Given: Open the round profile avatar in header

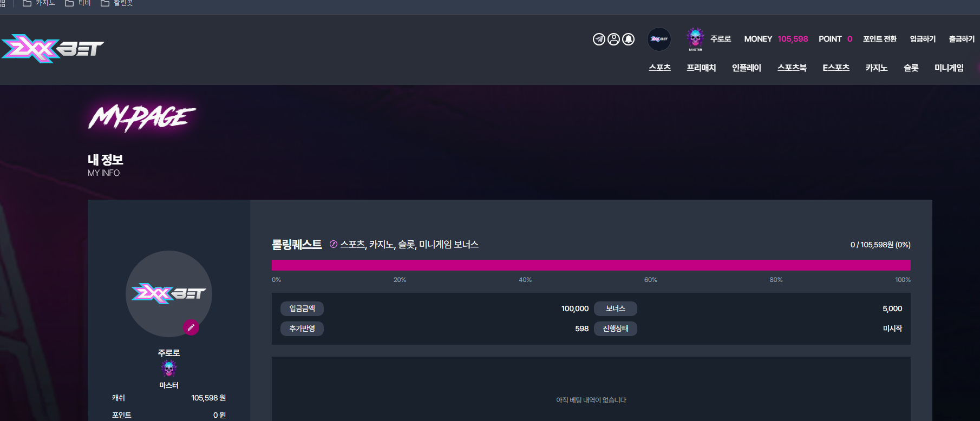Looking at the screenshot, I should pyautogui.click(x=659, y=39).
